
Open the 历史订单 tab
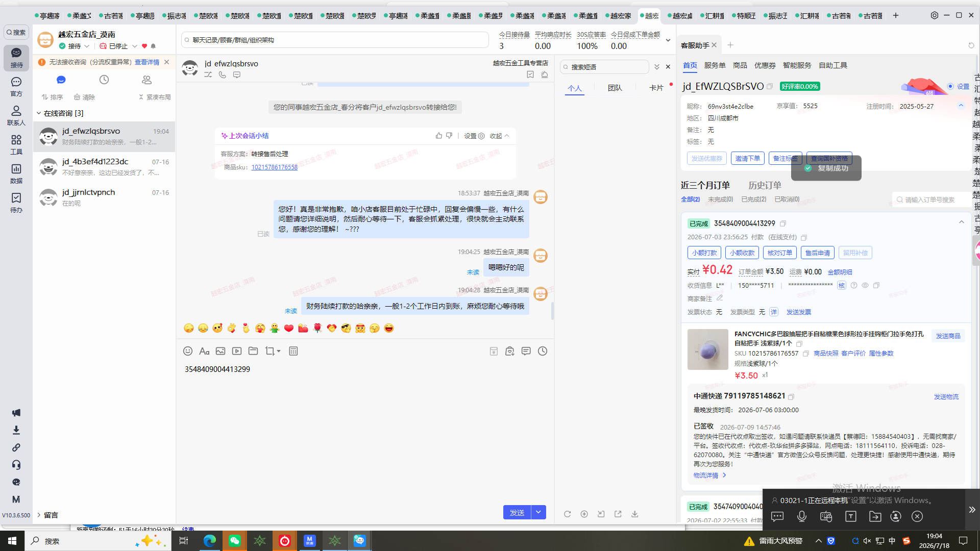(765, 185)
